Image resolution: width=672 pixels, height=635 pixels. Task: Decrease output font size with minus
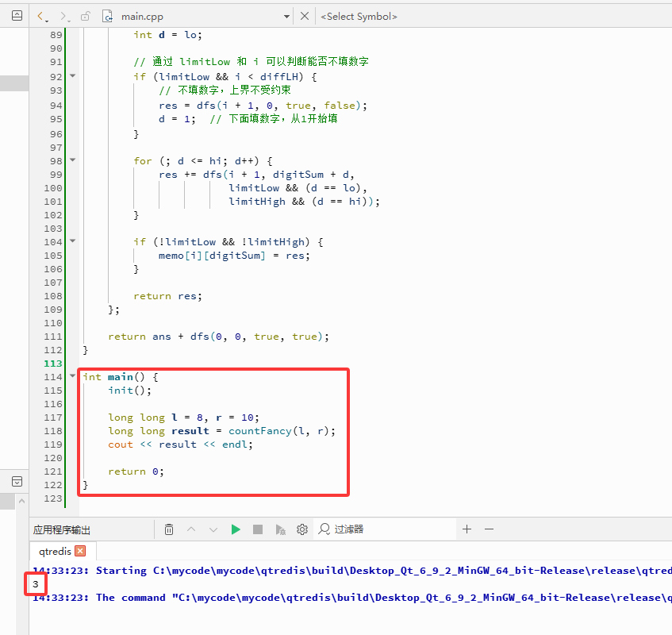tap(489, 529)
